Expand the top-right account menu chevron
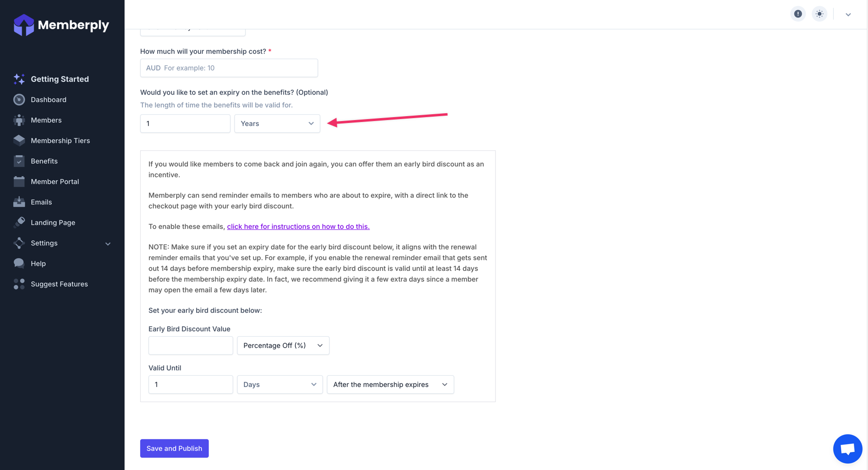868x470 pixels. tap(848, 15)
